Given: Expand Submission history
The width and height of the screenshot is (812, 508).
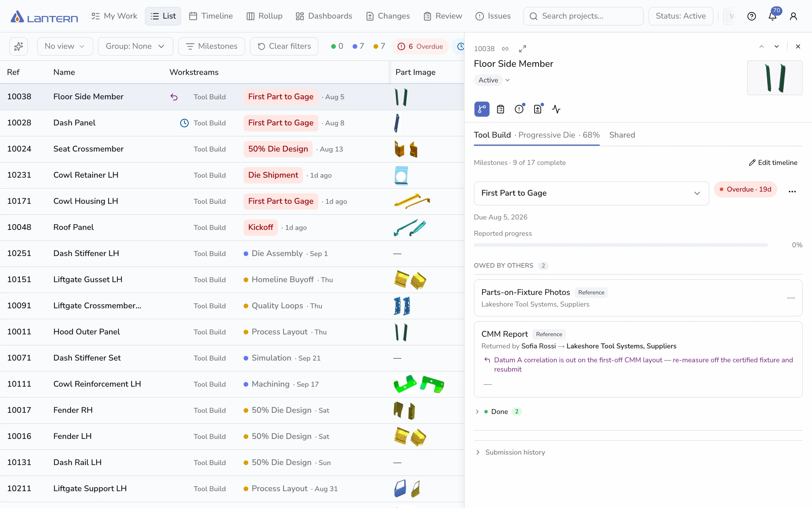Looking at the screenshot, I should 510,452.
